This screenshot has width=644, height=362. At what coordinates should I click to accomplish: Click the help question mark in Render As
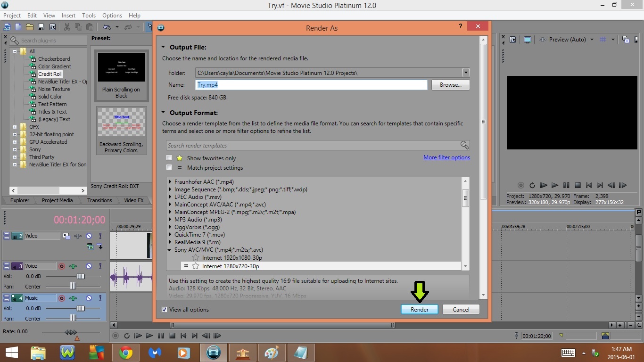pos(461,26)
